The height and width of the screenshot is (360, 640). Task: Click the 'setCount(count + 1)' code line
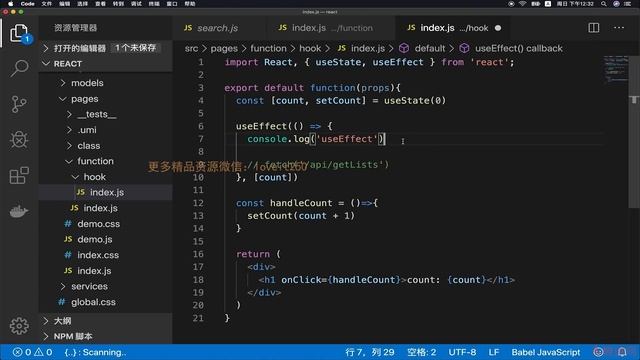point(301,216)
